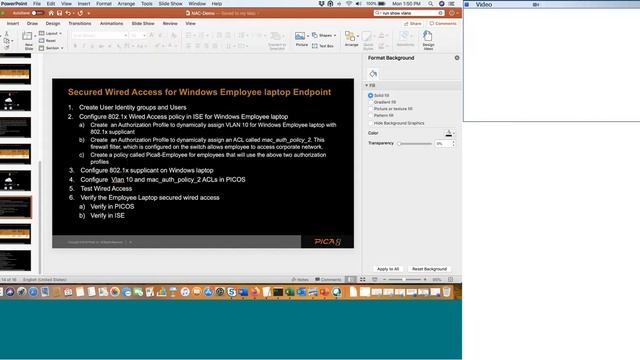Reset the slide layout with Reset

(47, 41)
